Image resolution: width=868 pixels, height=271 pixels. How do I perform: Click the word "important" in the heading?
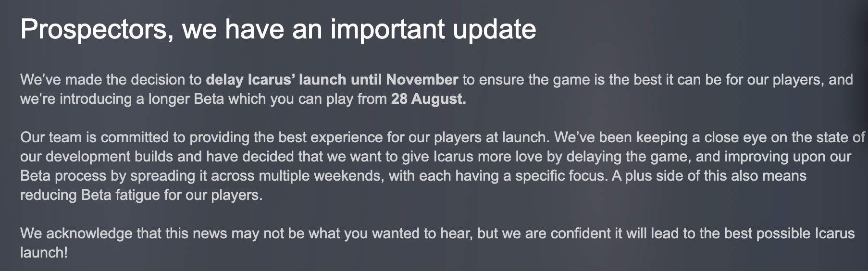tap(387, 30)
